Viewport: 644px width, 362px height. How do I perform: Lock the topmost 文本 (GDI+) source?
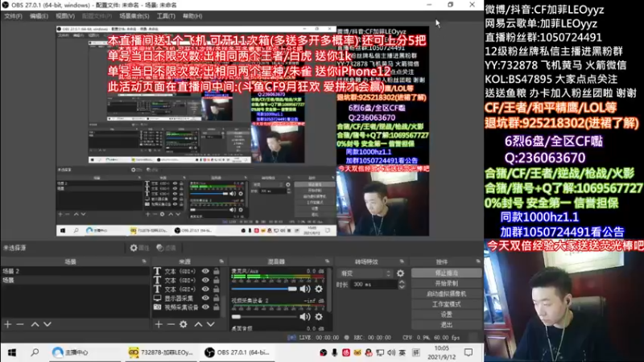click(x=217, y=271)
